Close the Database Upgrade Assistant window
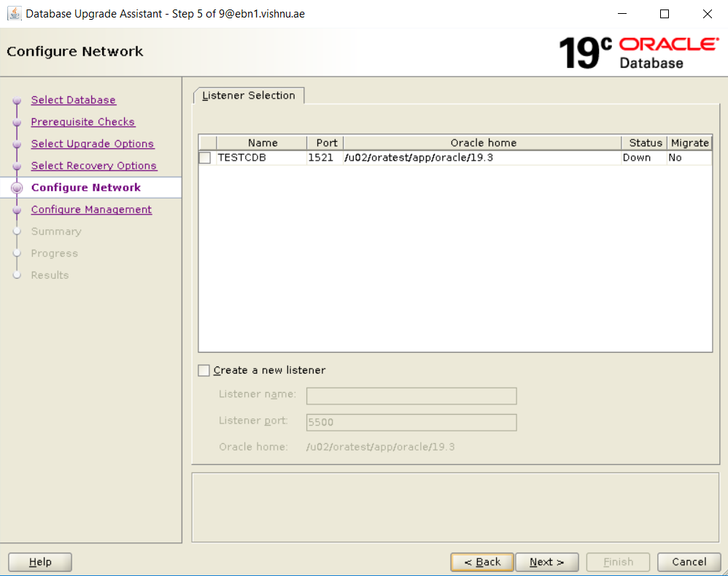The width and height of the screenshot is (728, 576). 707,13
